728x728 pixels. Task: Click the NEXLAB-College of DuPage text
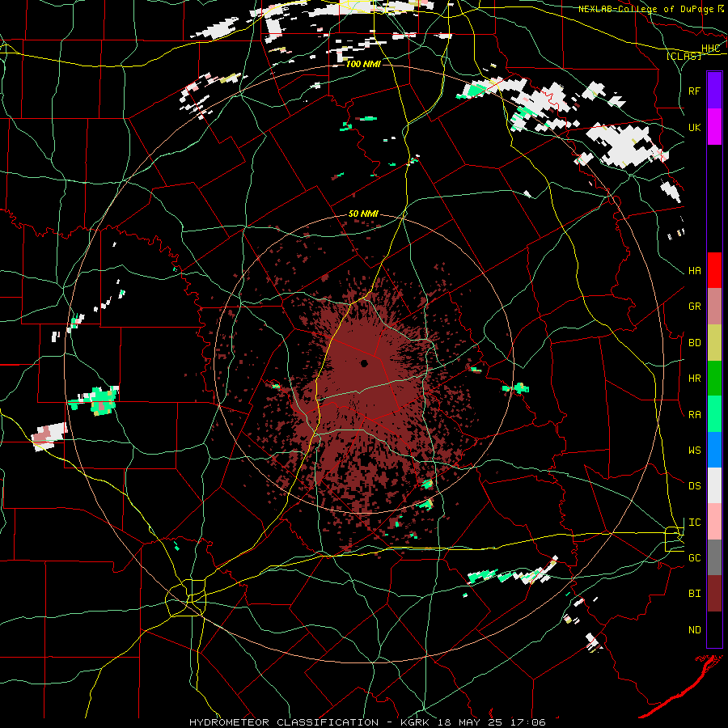pos(645,9)
